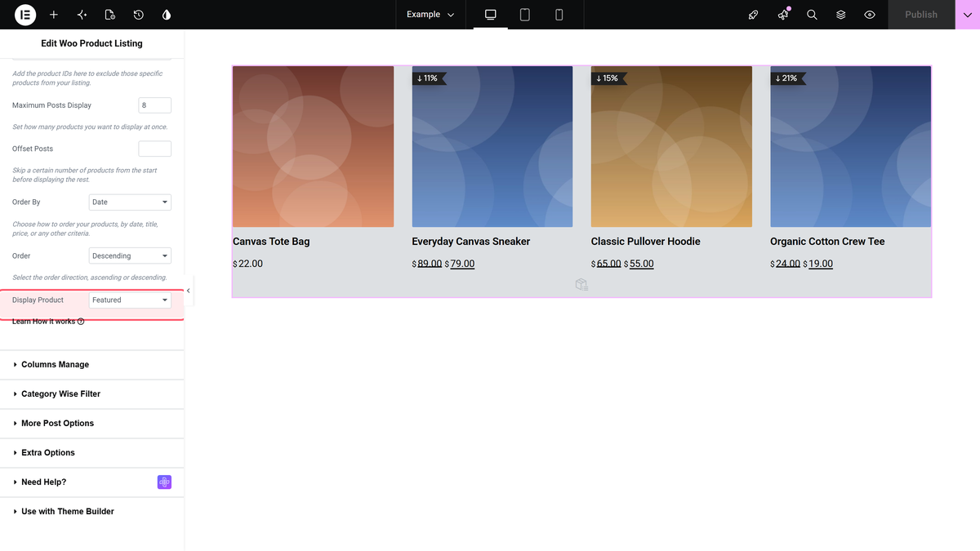980x551 pixels.
Task: Open Site Settings droplet icon
Action: coord(167,15)
